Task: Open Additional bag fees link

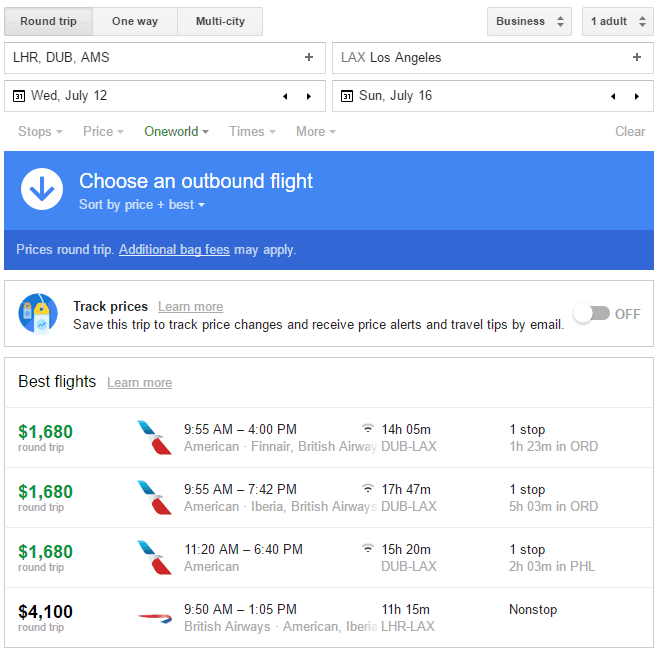Action: (x=174, y=250)
